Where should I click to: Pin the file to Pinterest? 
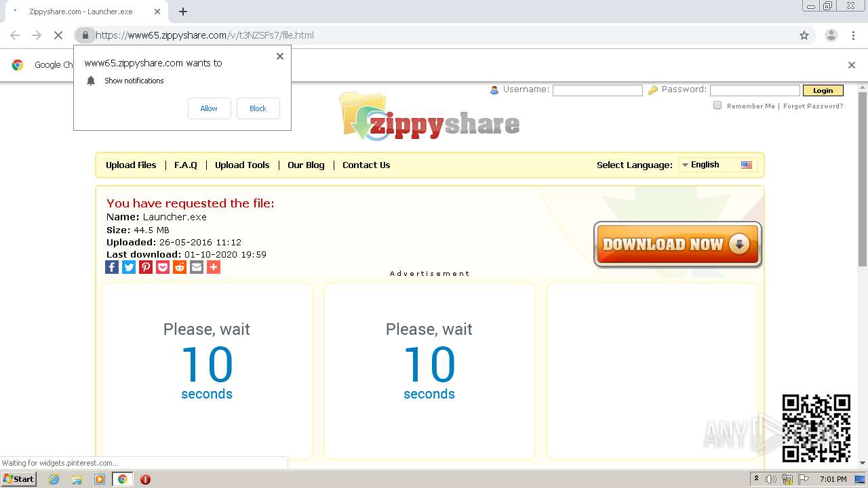tap(146, 267)
